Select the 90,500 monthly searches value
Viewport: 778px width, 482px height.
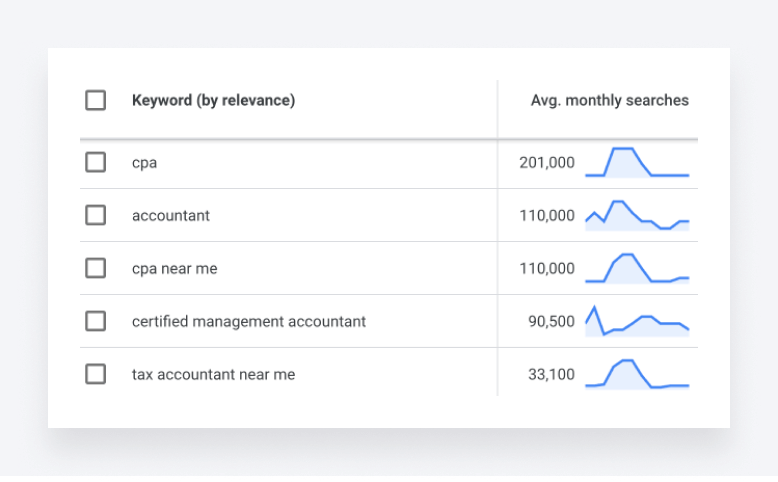click(551, 322)
